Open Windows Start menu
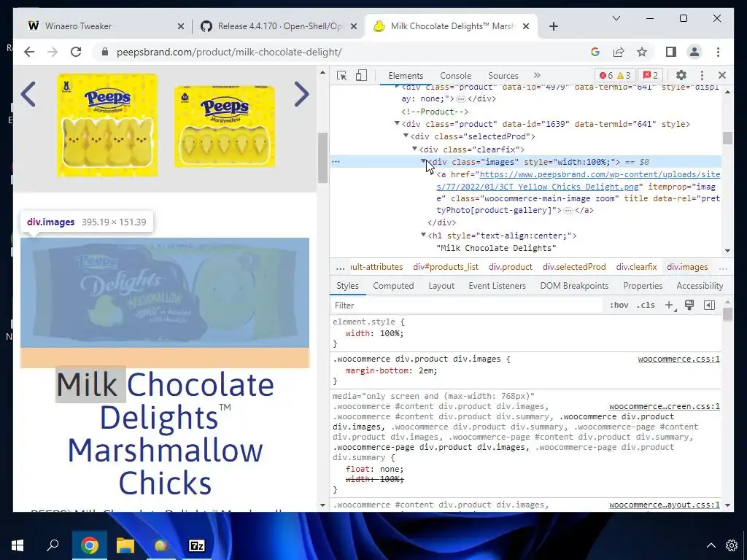Screen dimensions: 747x560 coord(18,545)
